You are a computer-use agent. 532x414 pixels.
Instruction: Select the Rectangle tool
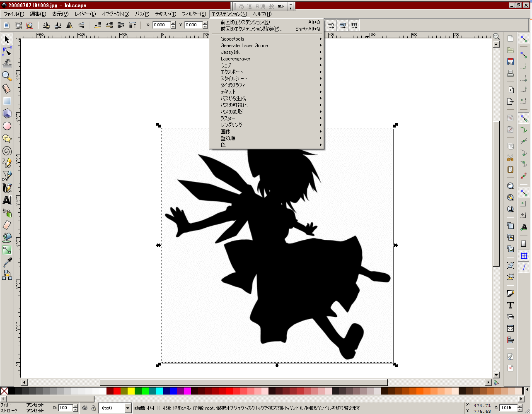[7, 101]
